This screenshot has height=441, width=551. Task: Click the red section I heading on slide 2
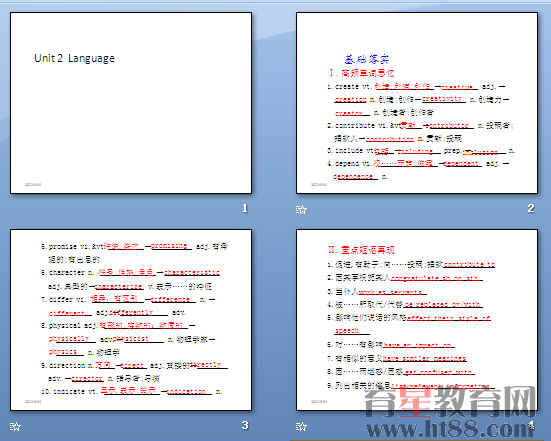[x=362, y=73]
